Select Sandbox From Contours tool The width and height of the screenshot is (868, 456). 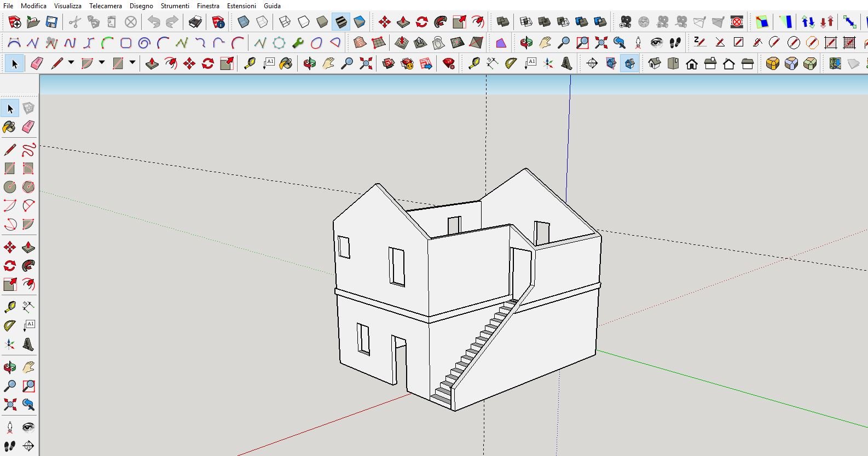(360, 43)
